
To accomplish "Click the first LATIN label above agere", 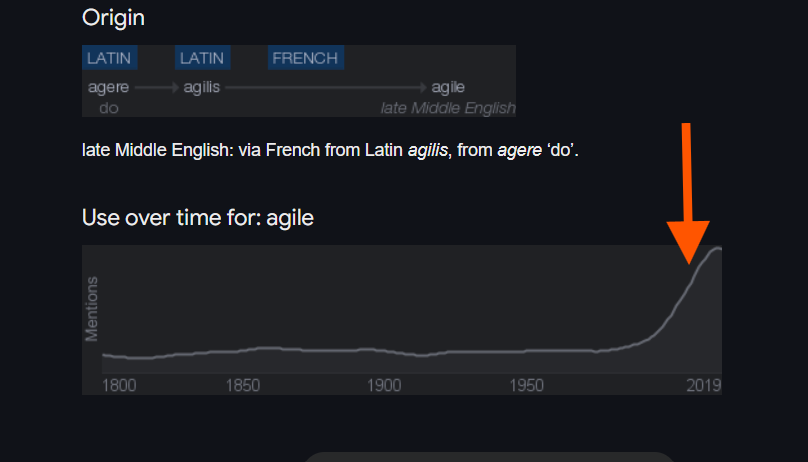I will pos(108,58).
